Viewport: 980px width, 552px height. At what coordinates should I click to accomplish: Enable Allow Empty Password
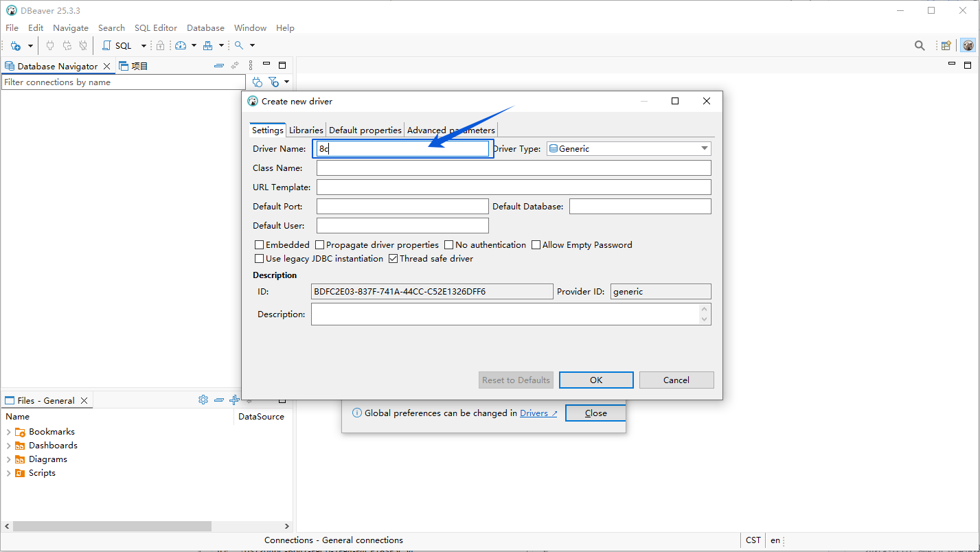pos(536,245)
